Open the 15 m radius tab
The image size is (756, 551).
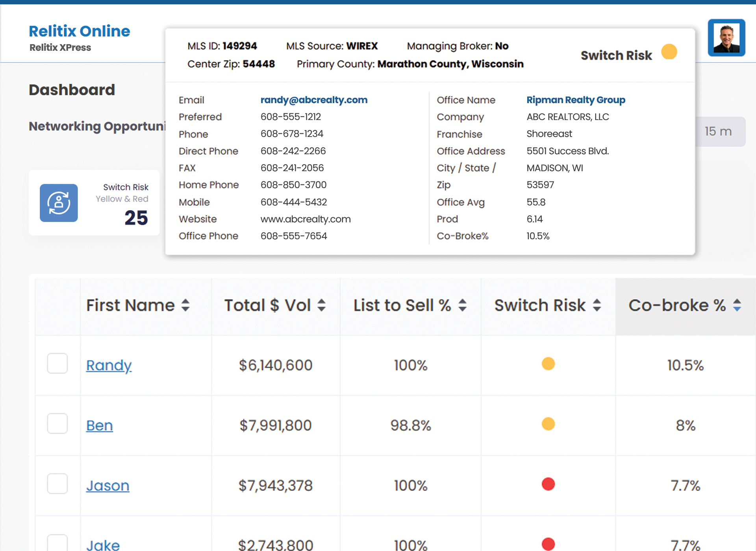(x=719, y=131)
